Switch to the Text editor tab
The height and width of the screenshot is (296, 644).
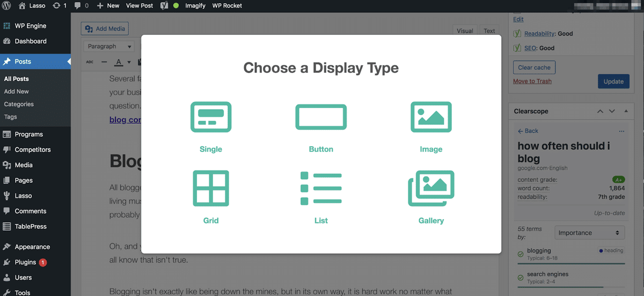(x=489, y=31)
